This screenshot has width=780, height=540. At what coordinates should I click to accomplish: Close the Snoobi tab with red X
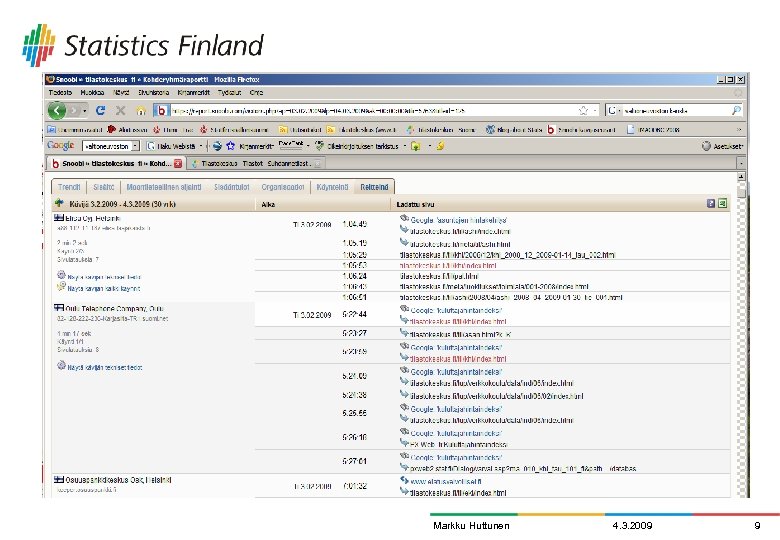pyautogui.click(x=178, y=163)
